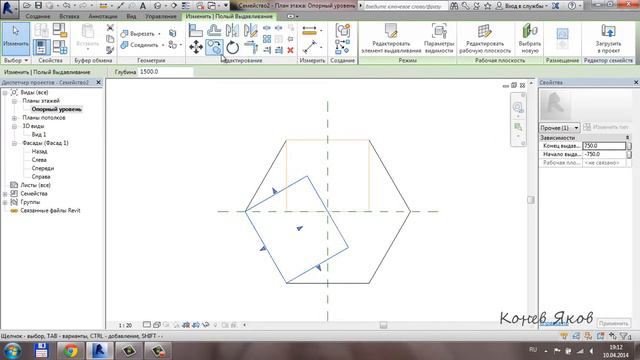Click the search keyword input field
The width and height of the screenshot is (640, 360).
(x=405, y=6)
